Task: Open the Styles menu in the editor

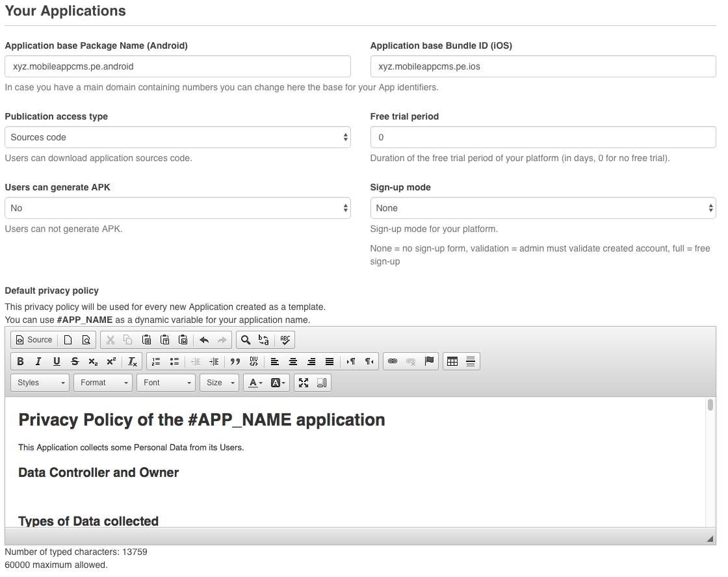Action: pos(40,383)
